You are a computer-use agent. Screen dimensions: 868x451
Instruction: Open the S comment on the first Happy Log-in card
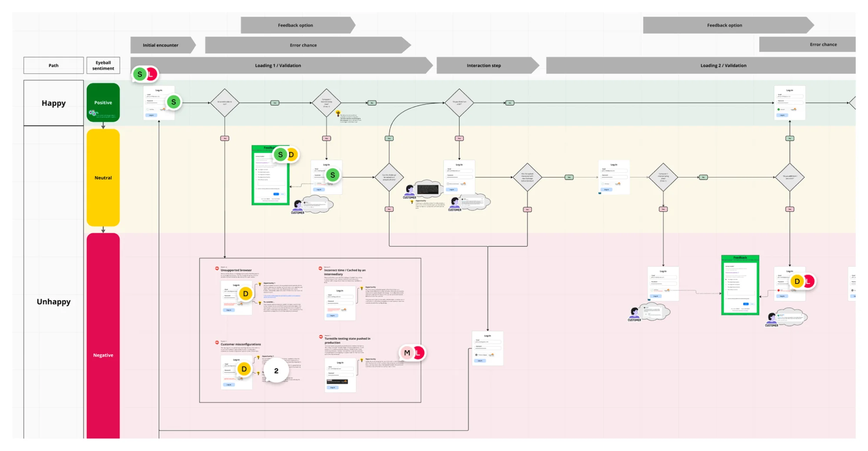[x=174, y=102]
